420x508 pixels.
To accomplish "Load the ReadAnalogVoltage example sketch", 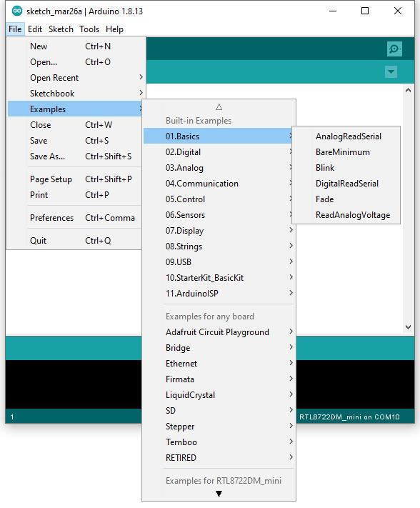I will tap(346, 215).
